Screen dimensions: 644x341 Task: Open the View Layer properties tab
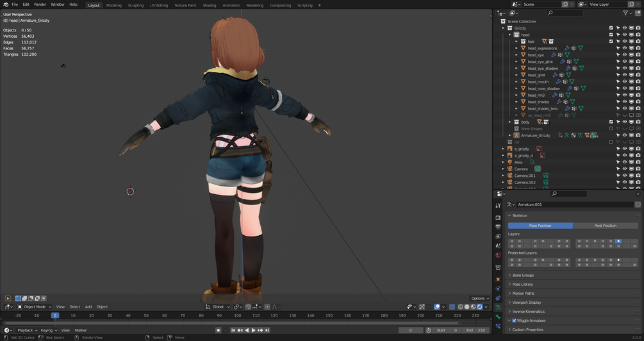pyautogui.click(x=498, y=237)
